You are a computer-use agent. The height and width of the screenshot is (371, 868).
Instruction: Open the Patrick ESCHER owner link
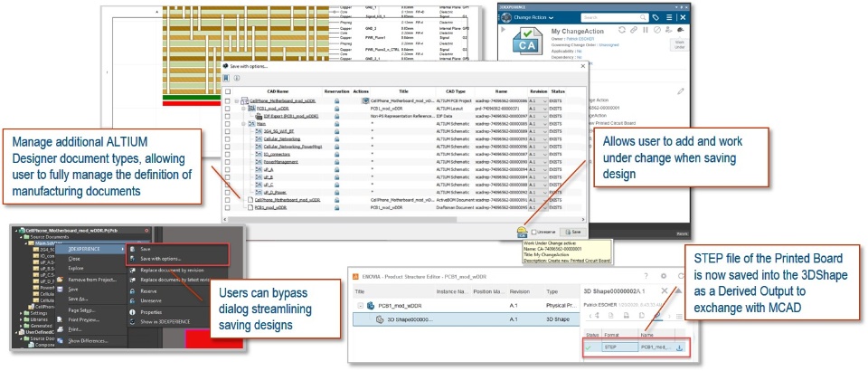pos(580,39)
